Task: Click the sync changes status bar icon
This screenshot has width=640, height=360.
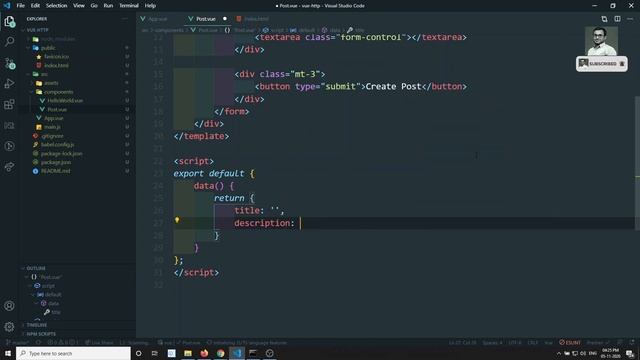Action: click(39, 342)
